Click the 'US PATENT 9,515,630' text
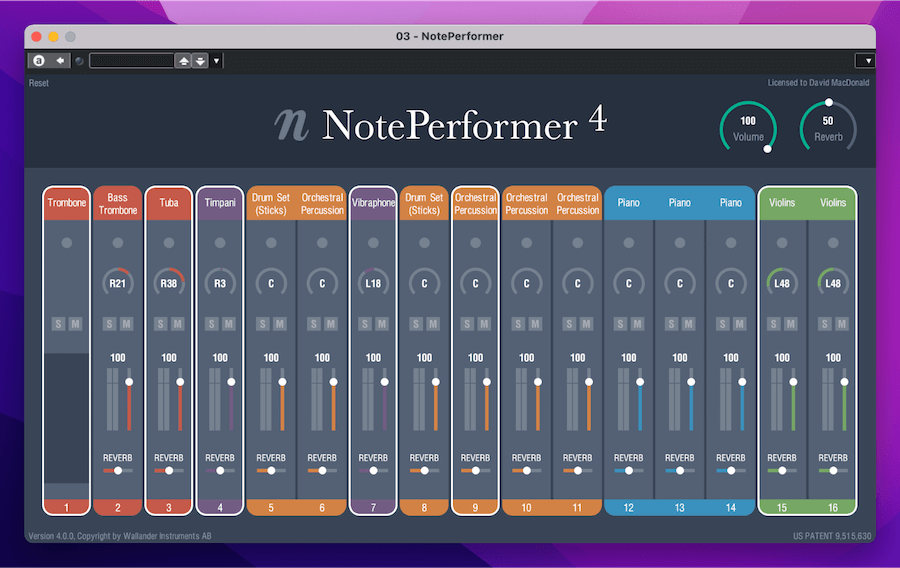Screen dimensions: 900x568 tap(832, 536)
